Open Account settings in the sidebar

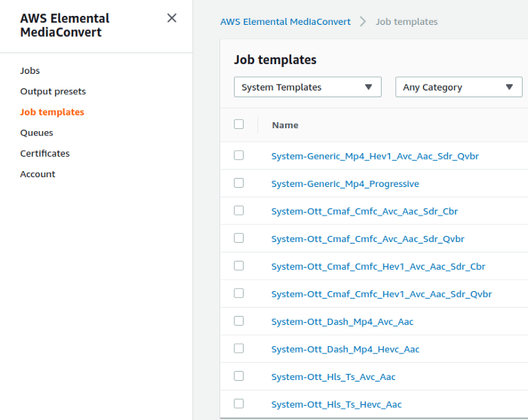38,174
